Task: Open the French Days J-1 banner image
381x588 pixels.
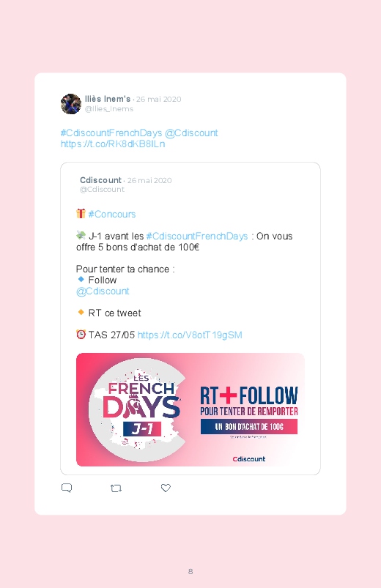Action: pos(190,410)
